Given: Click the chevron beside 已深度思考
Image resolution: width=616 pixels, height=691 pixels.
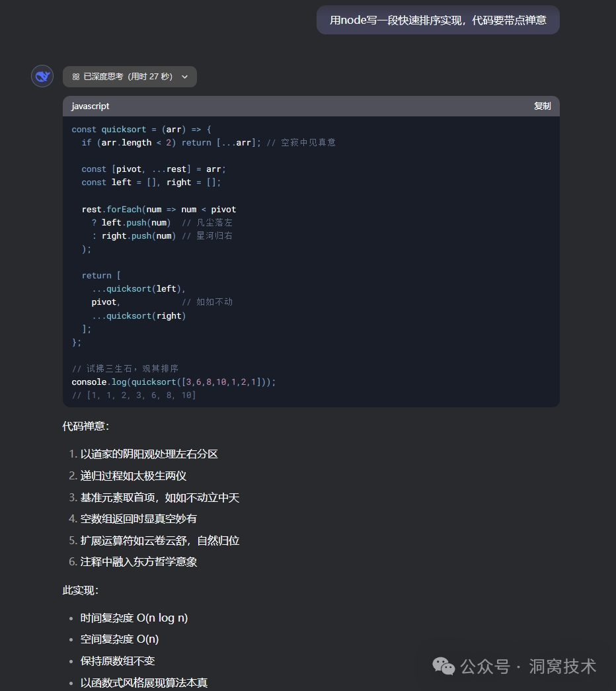Looking at the screenshot, I should (184, 77).
